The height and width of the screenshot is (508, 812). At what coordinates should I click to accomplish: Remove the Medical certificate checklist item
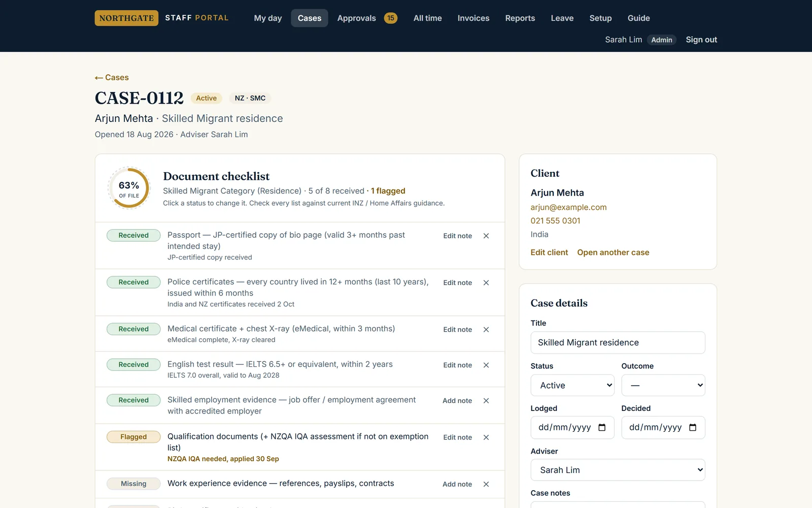[x=486, y=329]
